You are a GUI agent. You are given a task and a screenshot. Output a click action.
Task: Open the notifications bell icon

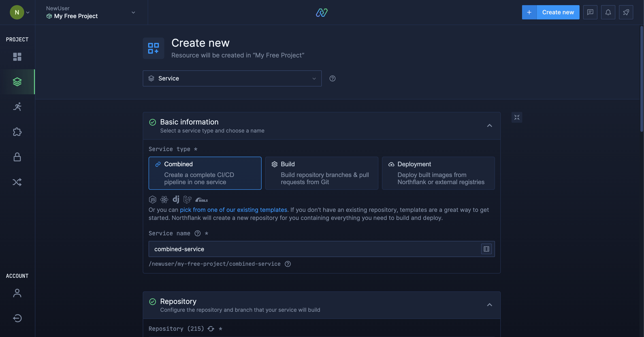click(x=608, y=12)
